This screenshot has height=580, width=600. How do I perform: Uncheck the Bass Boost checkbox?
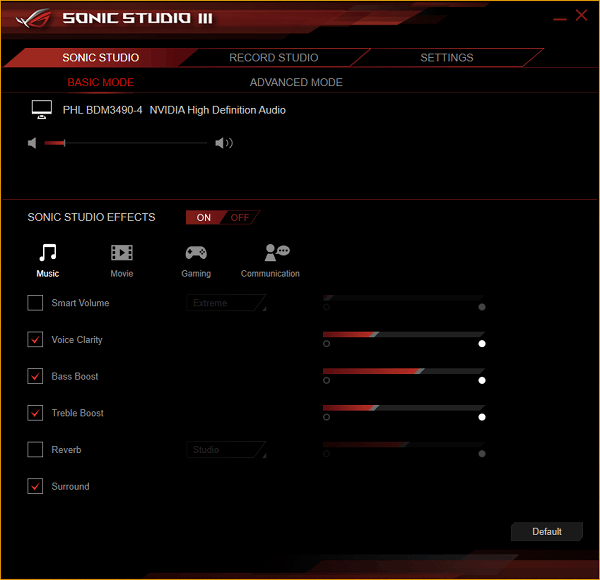point(35,376)
